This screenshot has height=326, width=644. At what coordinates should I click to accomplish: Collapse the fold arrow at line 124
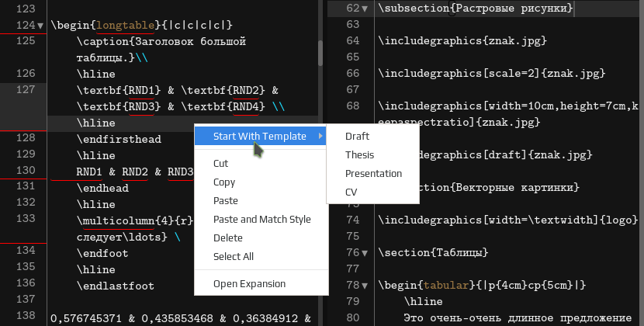(x=40, y=26)
